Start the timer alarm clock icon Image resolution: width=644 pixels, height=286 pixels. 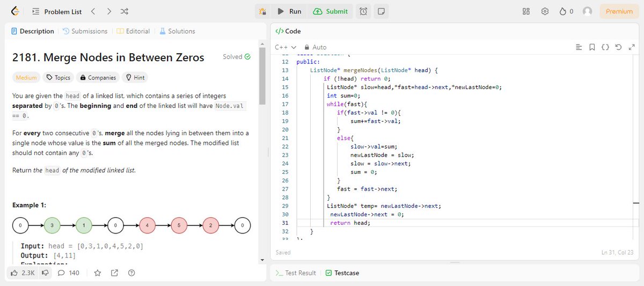click(363, 11)
